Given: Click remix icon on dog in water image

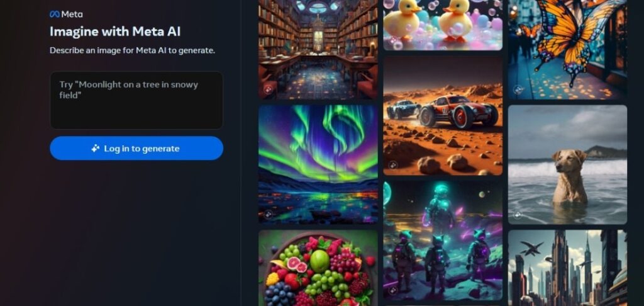Looking at the screenshot, I should 518,214.
